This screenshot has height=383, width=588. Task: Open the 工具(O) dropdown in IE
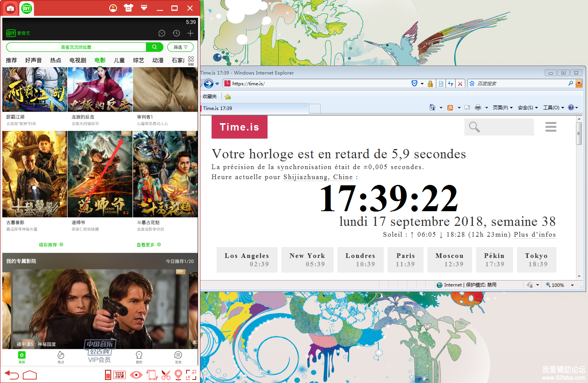(x=553, y=108)
